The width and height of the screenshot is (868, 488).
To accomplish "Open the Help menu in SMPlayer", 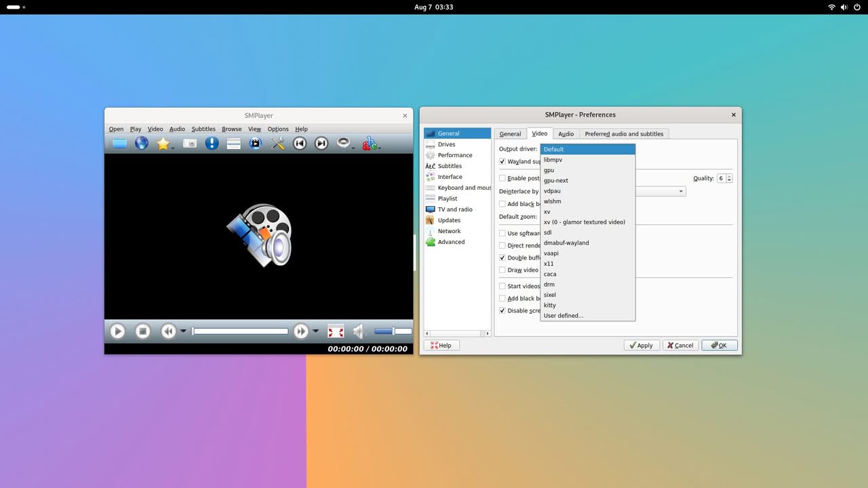I will point(301,129).
